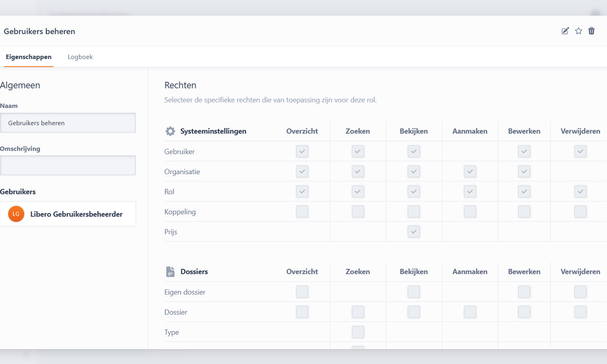The image size is (607, 364).
Task: Toggle Rol Bekijken checkbox
Action: pos(413,192)
